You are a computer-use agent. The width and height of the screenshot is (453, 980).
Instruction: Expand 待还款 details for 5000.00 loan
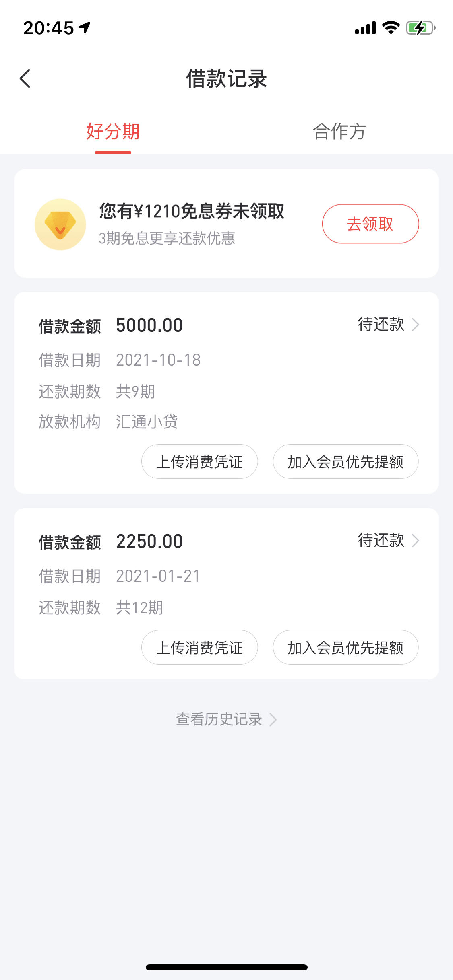pos(389,324)
